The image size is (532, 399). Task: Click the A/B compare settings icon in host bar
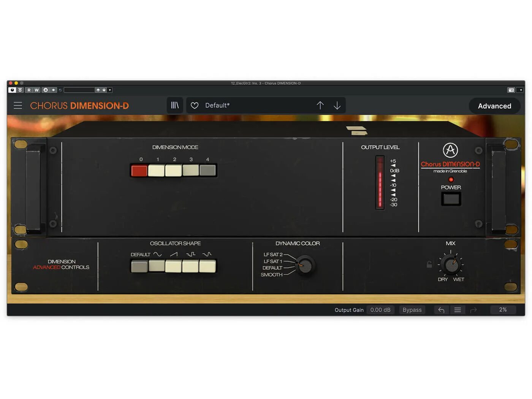pos(46,90)
